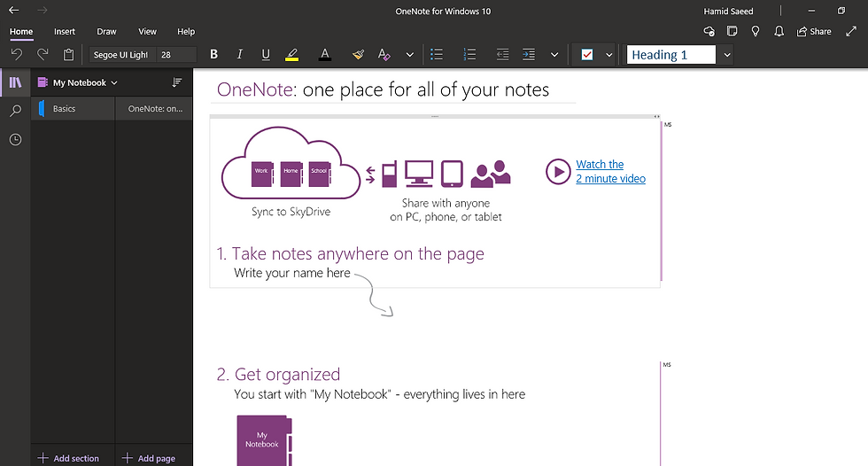Sort pages with the sort icon
The width and height of the screenshot is (868, 466).
176,82
